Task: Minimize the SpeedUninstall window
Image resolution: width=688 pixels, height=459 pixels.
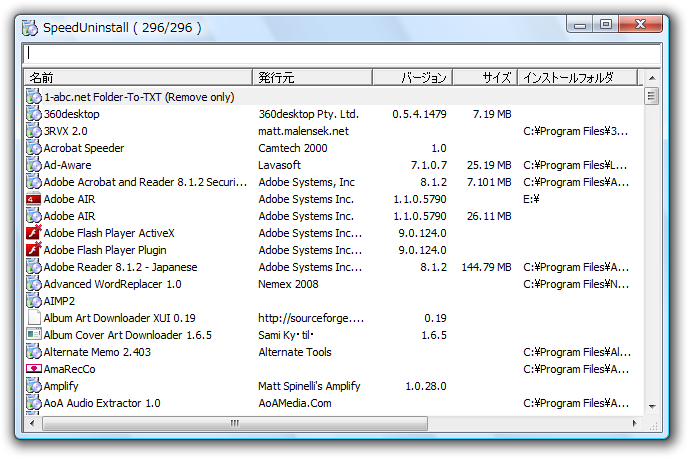Action: 580,24
